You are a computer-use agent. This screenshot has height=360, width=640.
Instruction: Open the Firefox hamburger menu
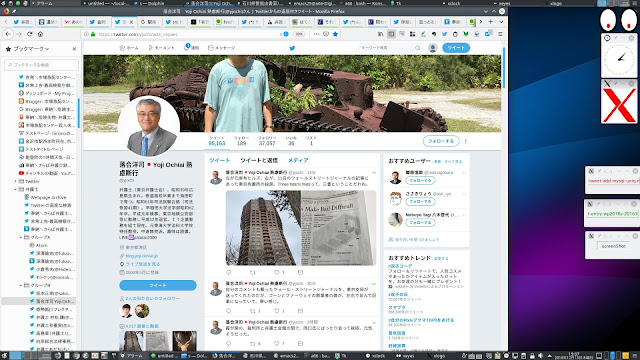(x=500, y=34)
